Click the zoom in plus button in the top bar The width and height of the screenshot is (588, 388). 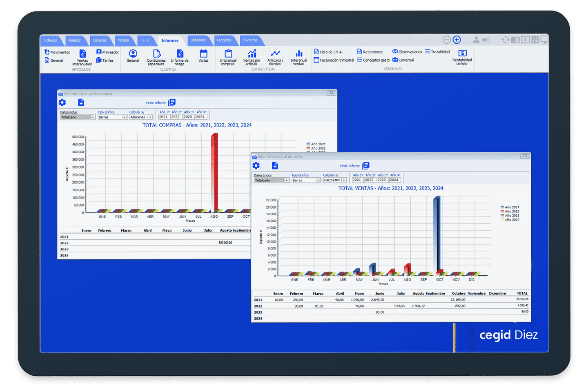457,40
